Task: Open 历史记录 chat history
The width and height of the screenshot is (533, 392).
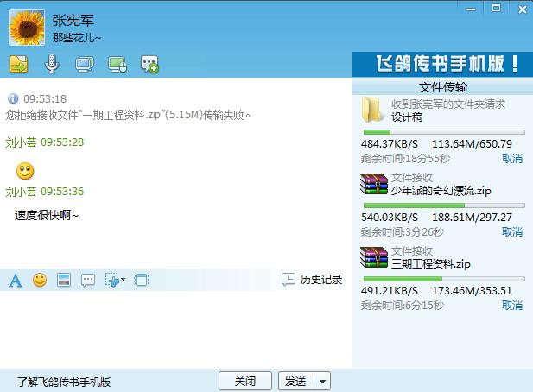Action: point(312,280)
